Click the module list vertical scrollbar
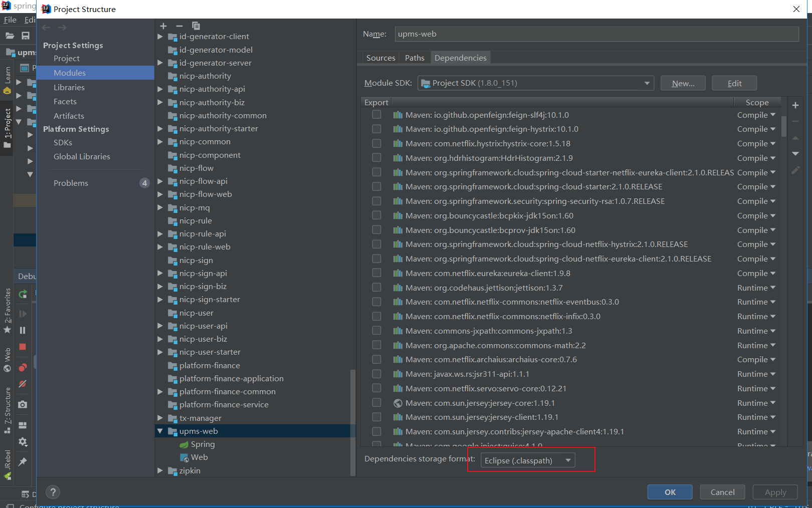Viewport: 812px width, 508px height. click(353, 422)
